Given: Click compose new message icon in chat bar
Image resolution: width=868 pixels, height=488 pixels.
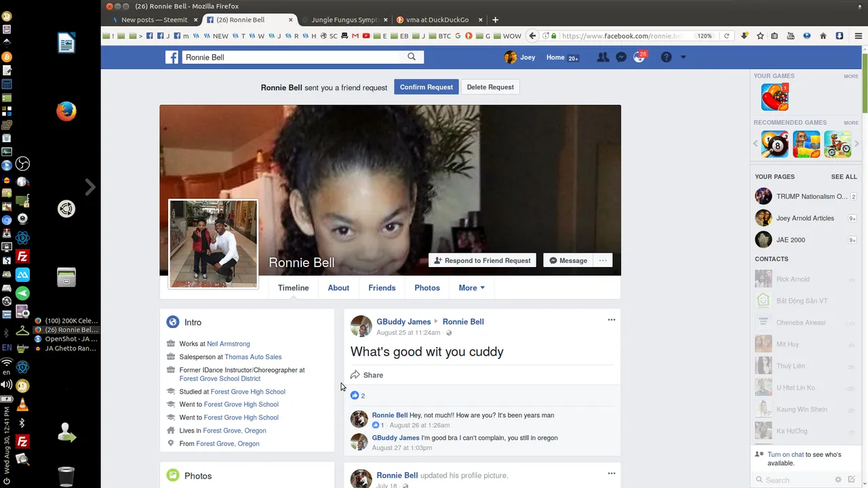Looking at the screenshot, I should tap(851, 479).
